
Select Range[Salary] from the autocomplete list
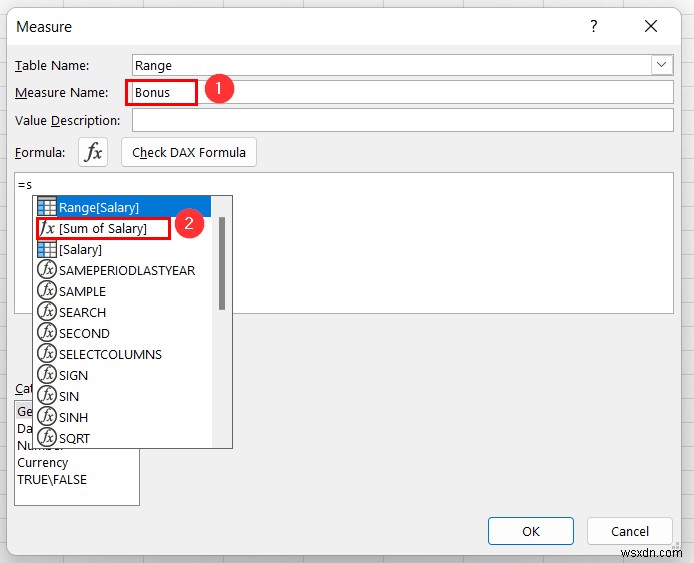123,207
